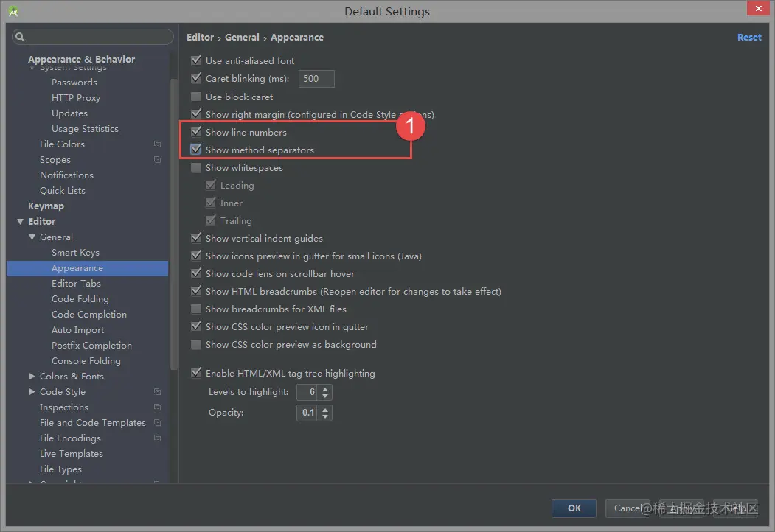Image resolution: width=775 pixels, height=532 pixels.
Task: Click project-level icon beside Inspections
Action: [x=157, y=407]
